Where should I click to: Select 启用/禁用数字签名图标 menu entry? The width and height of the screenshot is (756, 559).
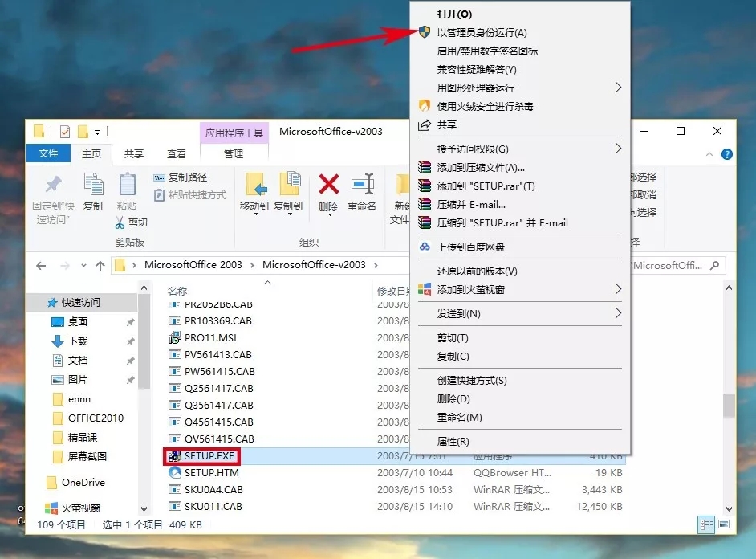click(x=487, y=51)
